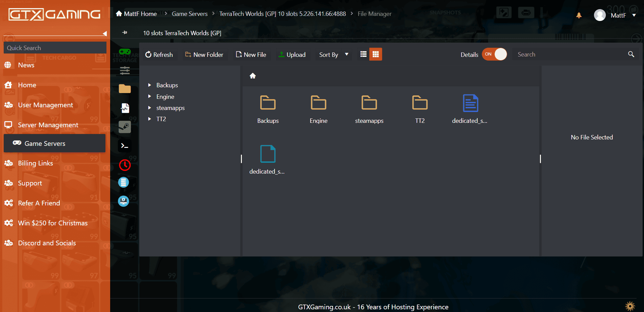Image resolution: width=644 pixels, height=312 pixels.
Task: Switch to grid view layout
Action: tap(375, 54)
